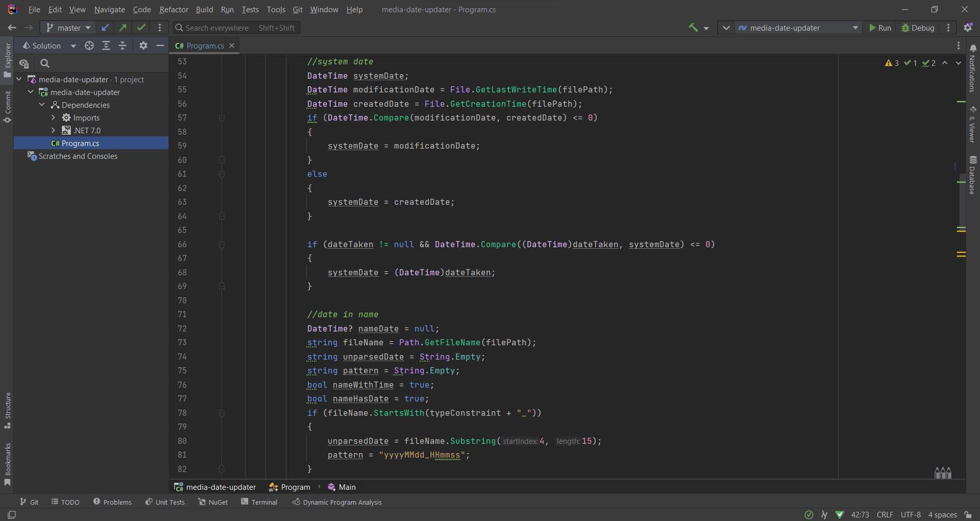The width and height of the screenshot is (980, 521).
Task: Click the Run button
Action: pos(880,28)
